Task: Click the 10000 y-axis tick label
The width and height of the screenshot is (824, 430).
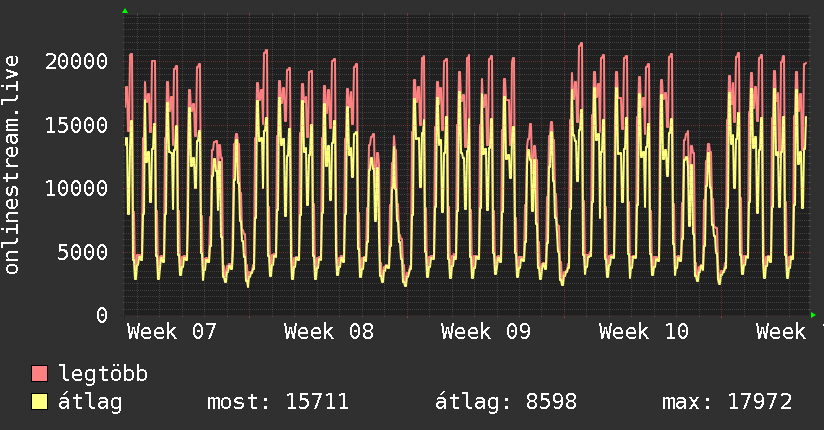Action: pos(78,188)
